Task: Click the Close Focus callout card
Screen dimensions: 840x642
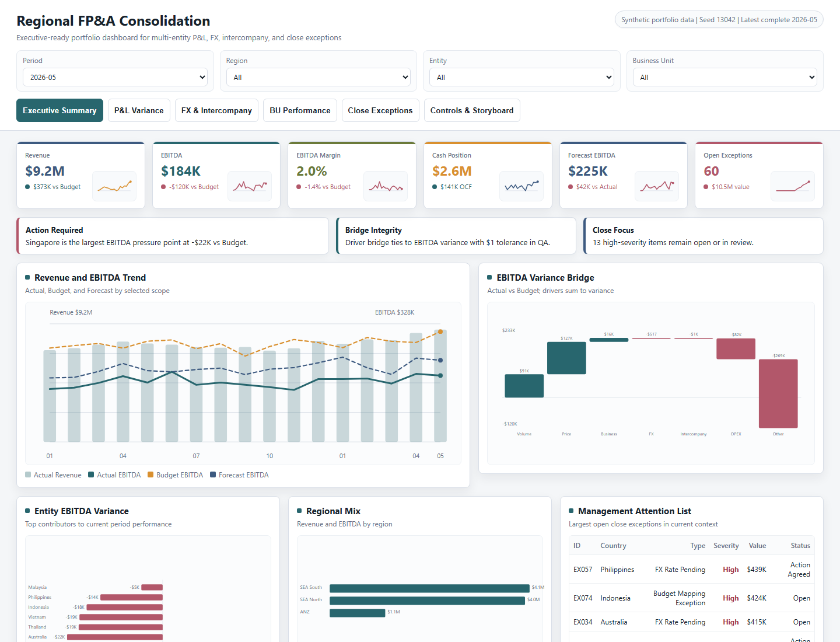Action: [x=703, y=236]
